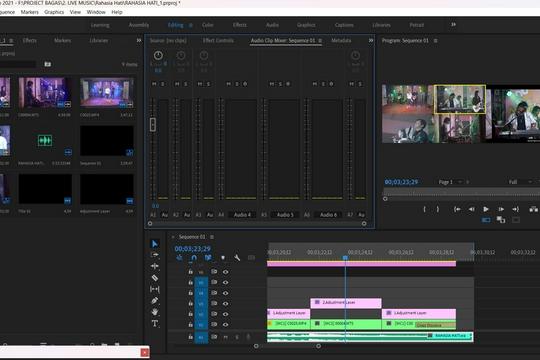Image resolution: width=540 pixels, height=360 pixels.
Task: Click timeline timecode 00;03;23;29
Action: pyautogui.click(x=193, y=248)
